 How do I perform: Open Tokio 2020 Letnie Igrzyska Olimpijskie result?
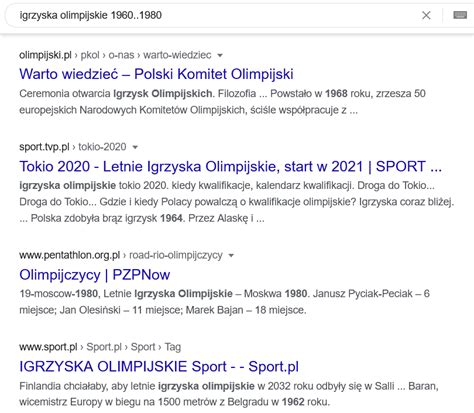point(231,166)
